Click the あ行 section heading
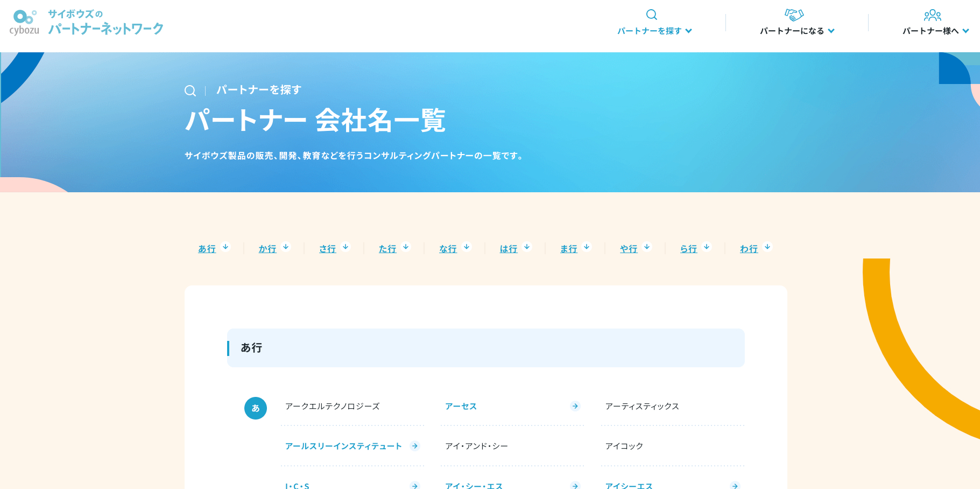This screenshot has width=980, height=489. [251, 348]
